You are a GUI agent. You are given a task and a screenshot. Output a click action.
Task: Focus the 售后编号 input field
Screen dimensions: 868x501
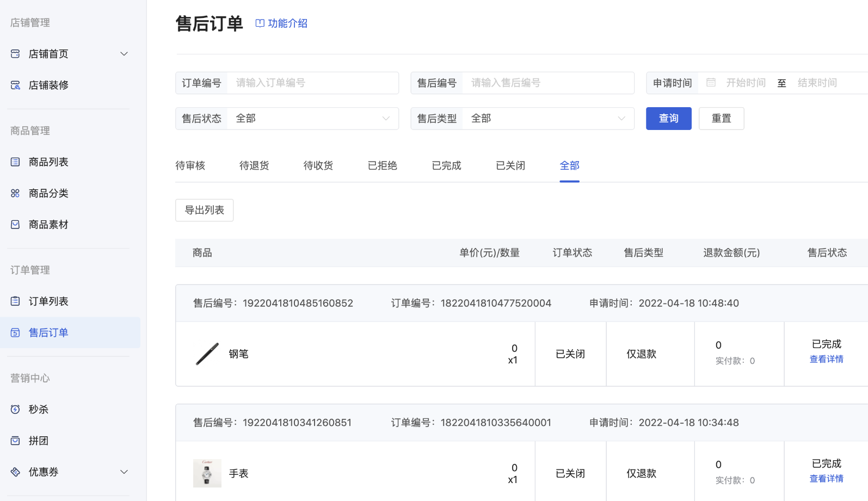(548, 83)
